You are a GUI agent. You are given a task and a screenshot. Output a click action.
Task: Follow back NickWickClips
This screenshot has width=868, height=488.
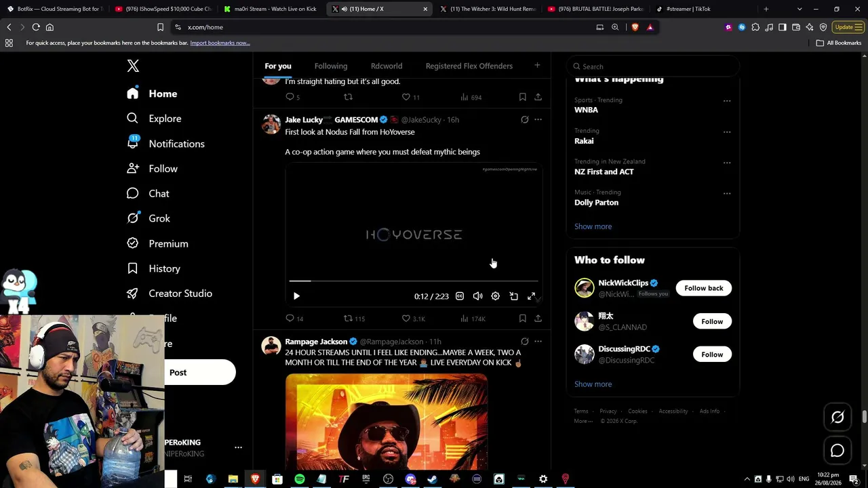point(704,288)
